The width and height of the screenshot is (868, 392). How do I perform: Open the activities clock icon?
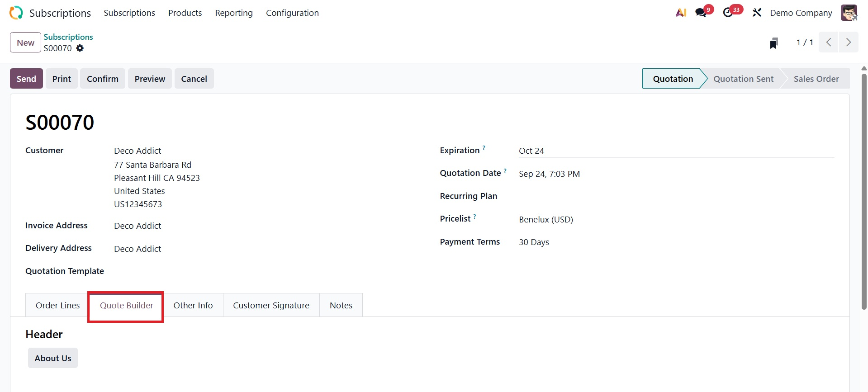coord(728,13)
